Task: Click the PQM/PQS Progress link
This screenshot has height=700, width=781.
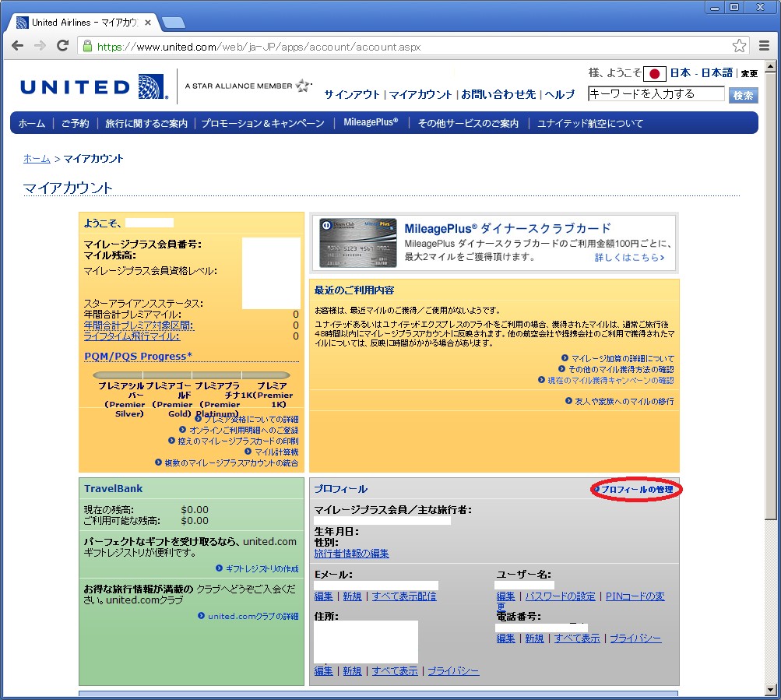Action: coord(138,356)
